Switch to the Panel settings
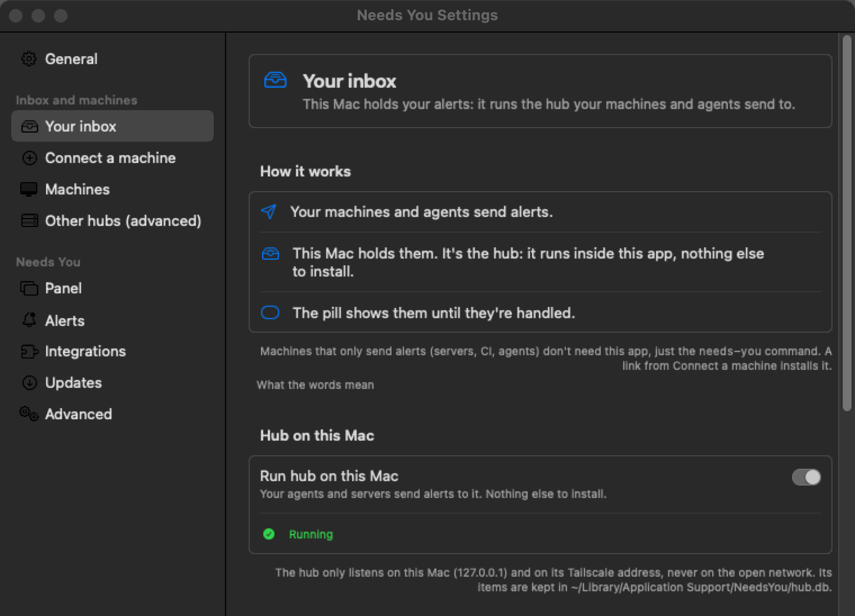855x616 pixels. 112,288
